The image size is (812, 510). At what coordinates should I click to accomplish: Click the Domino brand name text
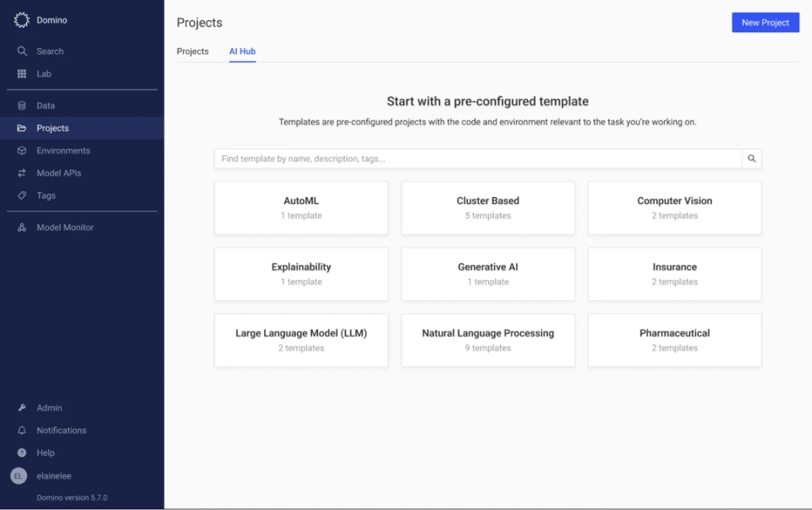(52, 20)
